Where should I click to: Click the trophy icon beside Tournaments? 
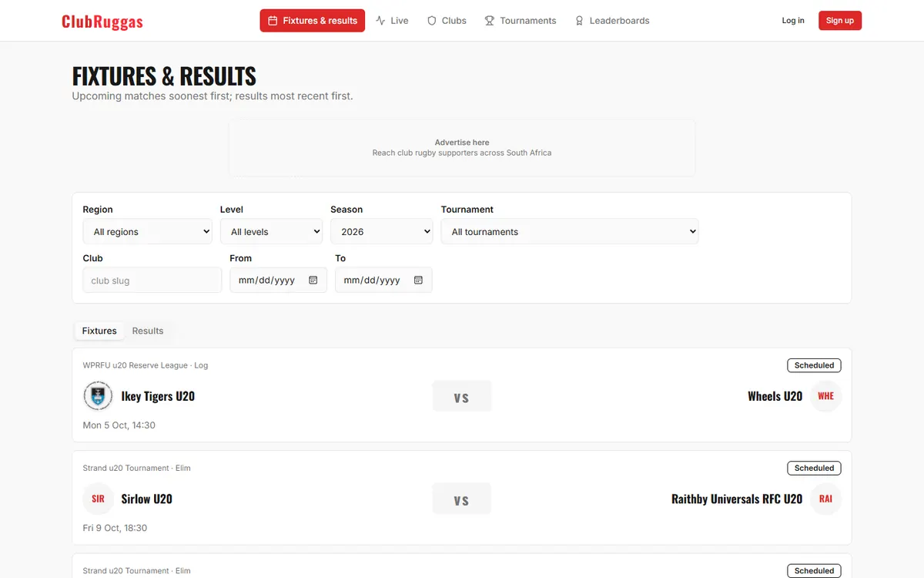[490, 21]
